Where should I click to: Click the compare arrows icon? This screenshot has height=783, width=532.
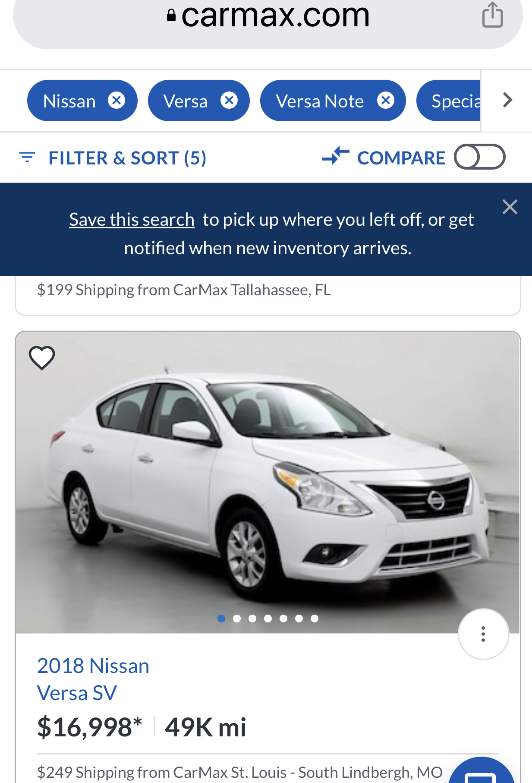(x=335, y=156)
